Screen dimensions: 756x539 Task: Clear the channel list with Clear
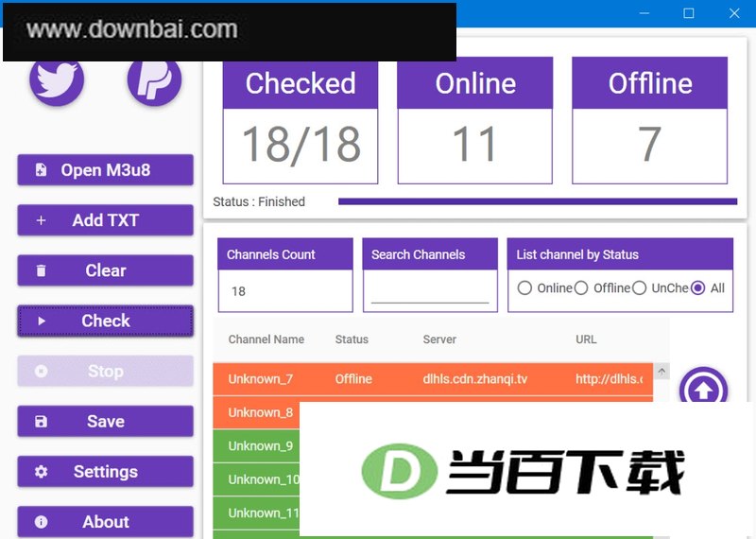click(105, 270)
